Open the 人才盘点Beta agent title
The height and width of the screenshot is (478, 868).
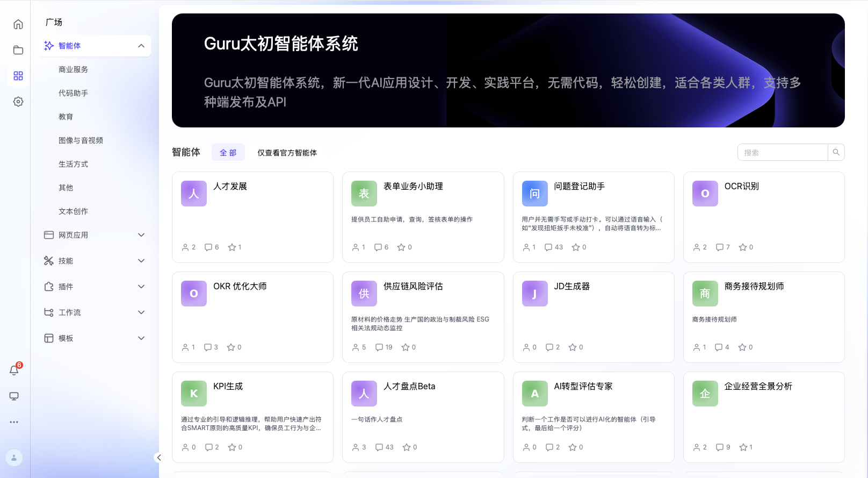click(409, 386)
